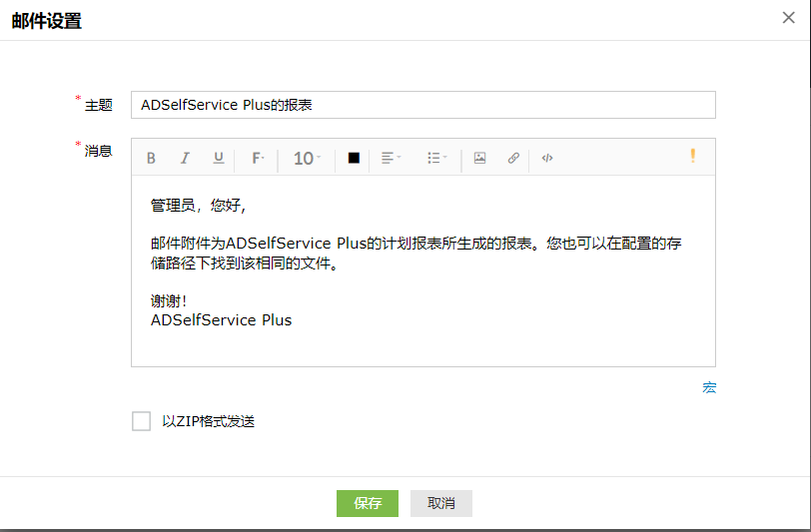
Task: Open the font size 10 dropdown
Action: pyautogui.click(x=307, y=158)
